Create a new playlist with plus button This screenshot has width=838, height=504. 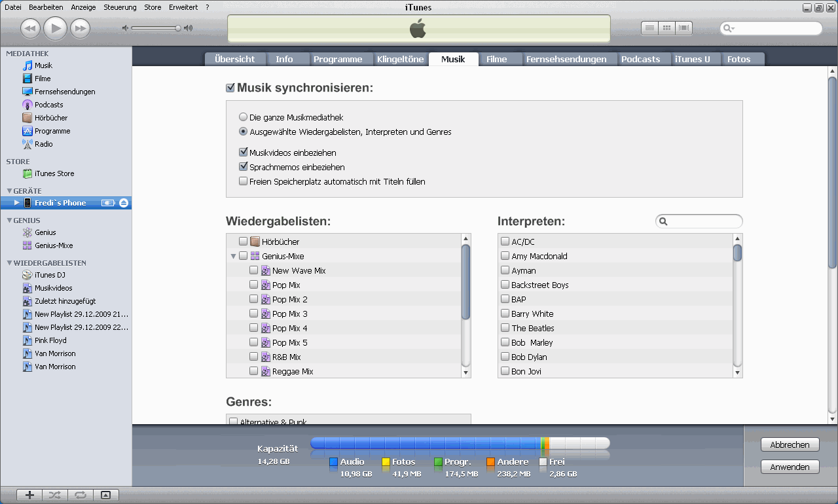tap(29, 495)
